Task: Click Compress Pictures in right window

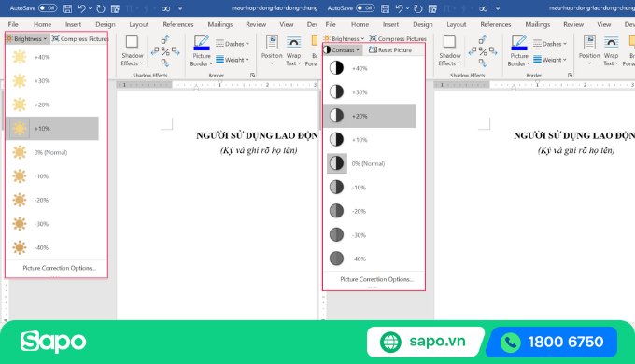Action: (x=398, y=39)
